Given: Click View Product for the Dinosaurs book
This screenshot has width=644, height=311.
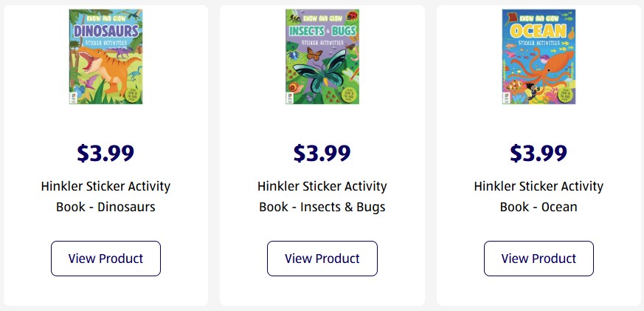Looking at the screenshot, I should tap(105, 259).
